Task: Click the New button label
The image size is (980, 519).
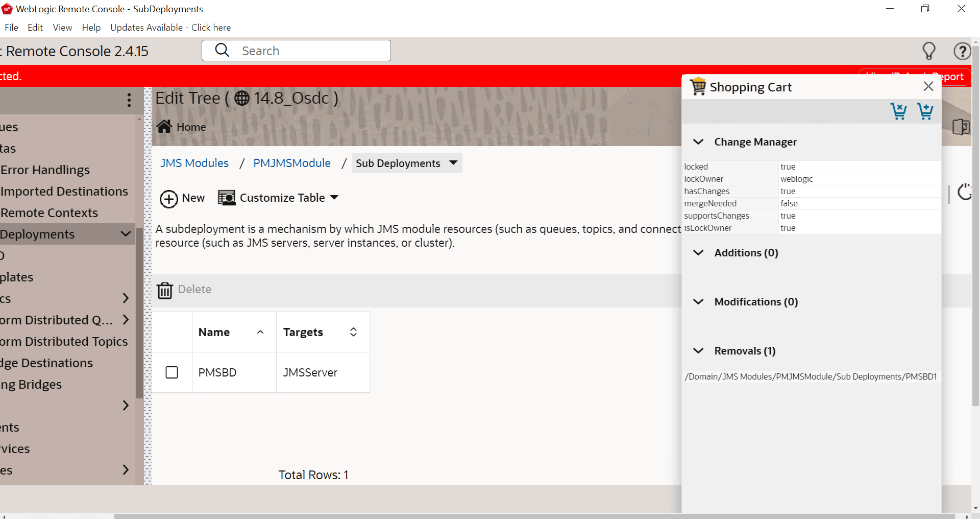Action: [193, 198]
